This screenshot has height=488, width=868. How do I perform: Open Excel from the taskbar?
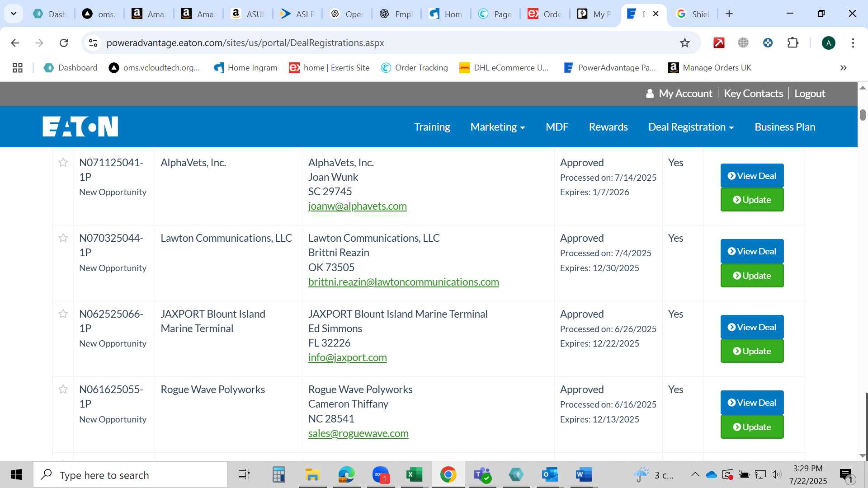[414, 475]
